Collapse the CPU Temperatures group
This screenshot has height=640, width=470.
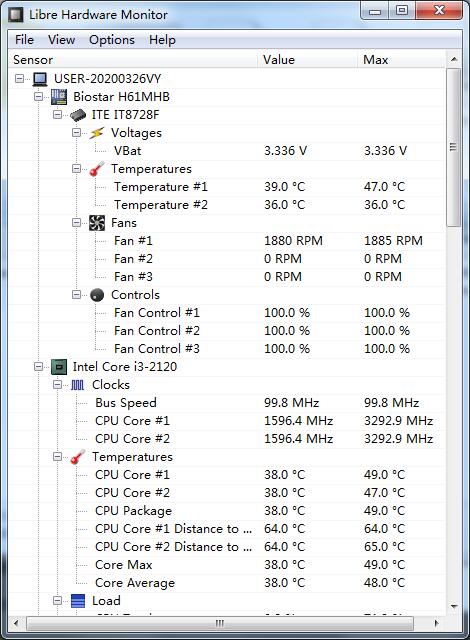(x=58, y=457)
